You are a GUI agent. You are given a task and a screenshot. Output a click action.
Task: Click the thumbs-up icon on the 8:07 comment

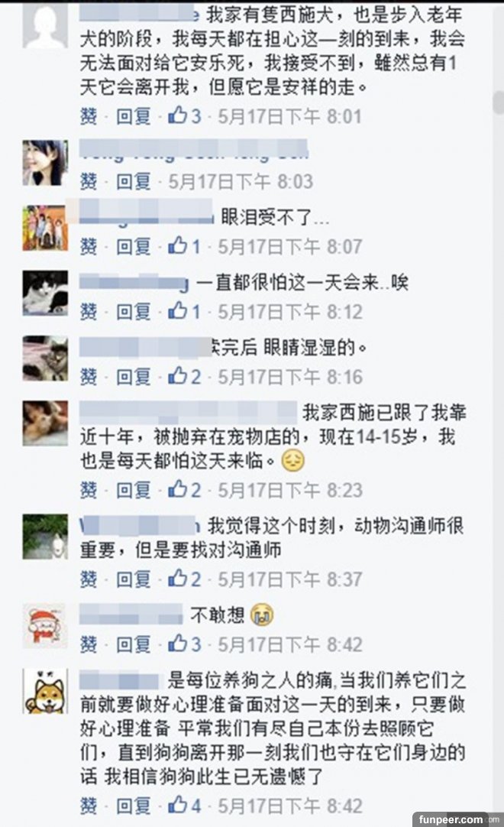click(177, 245)
